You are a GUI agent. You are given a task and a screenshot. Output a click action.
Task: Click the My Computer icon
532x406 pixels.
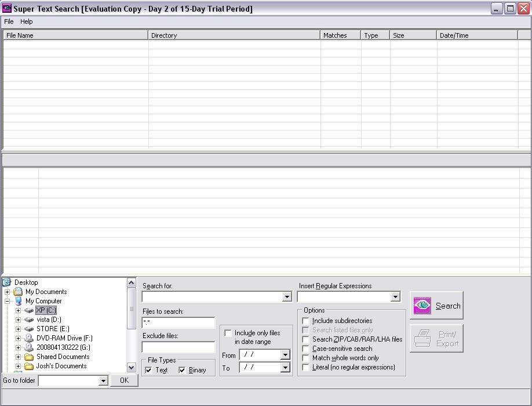point(18,301)
